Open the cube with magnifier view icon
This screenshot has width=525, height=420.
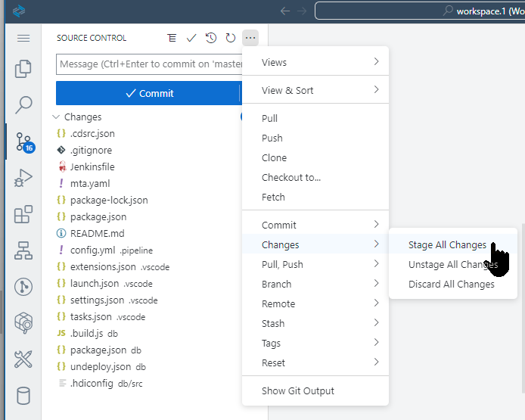[23, 323]
